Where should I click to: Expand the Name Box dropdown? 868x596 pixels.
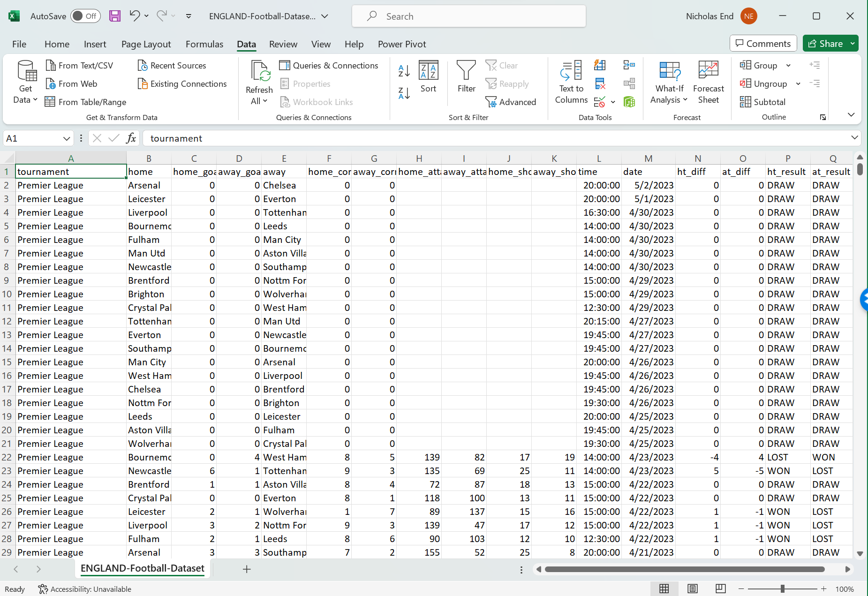click(x=66, y=138)
